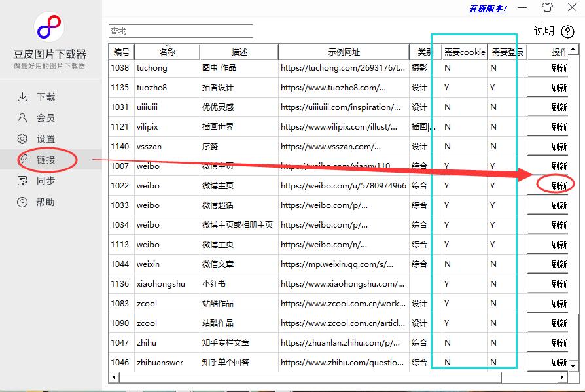Click the 优优灵感 description cell
This screenshot has width=585, height=392.
pyautogui.click(x=239, y=107)
